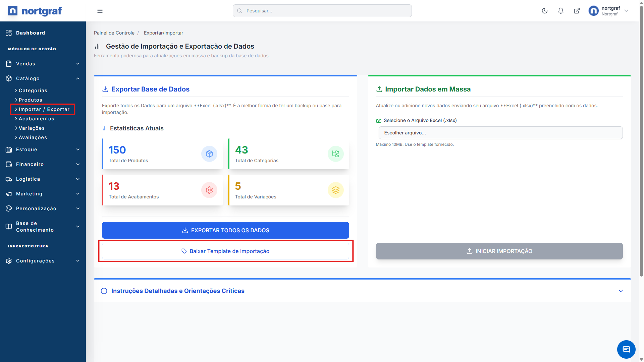Click the Pesquisar search field

pos(322,11)
